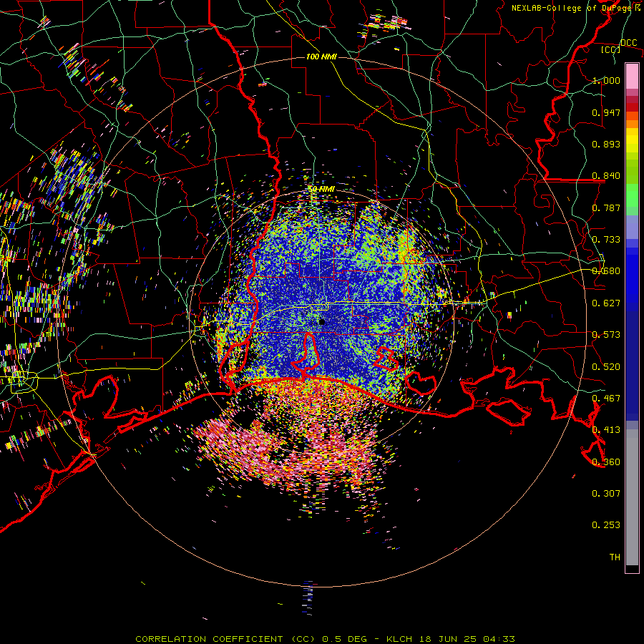This screenshot has height=644, width=644.
Task: Click the gray lower segment of the color bar
Action: pos(632,497)
